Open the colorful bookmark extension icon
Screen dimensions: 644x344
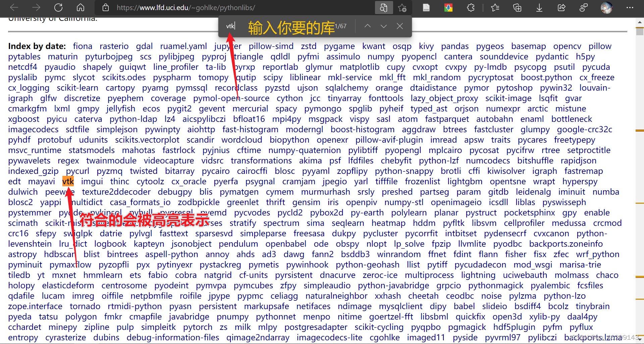[x=448, y=8]
